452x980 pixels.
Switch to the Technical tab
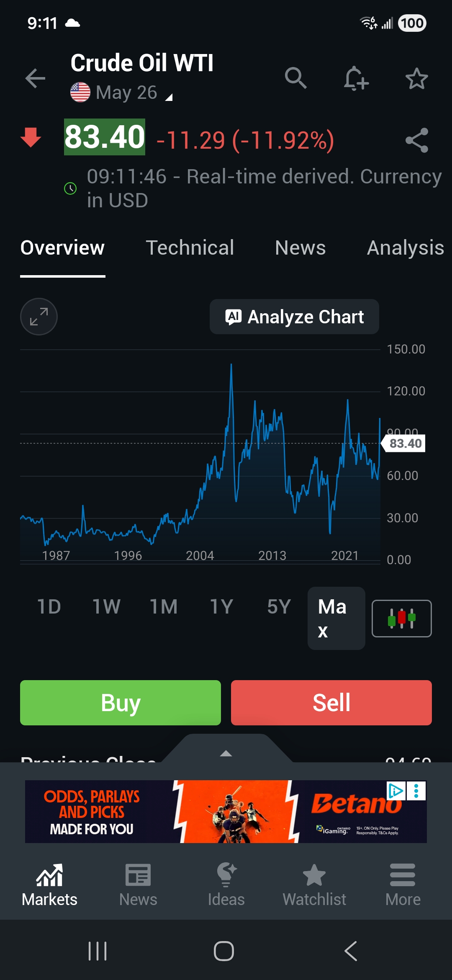pos(190,248)
